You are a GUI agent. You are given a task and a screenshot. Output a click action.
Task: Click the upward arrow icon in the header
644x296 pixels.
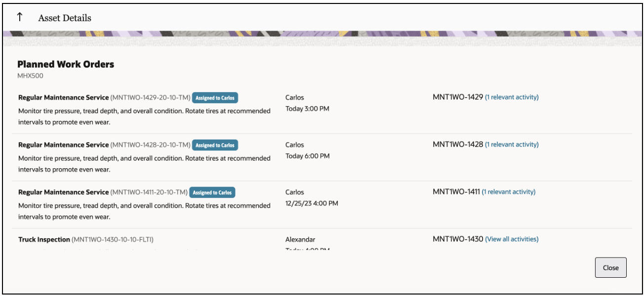click(20, 16)
